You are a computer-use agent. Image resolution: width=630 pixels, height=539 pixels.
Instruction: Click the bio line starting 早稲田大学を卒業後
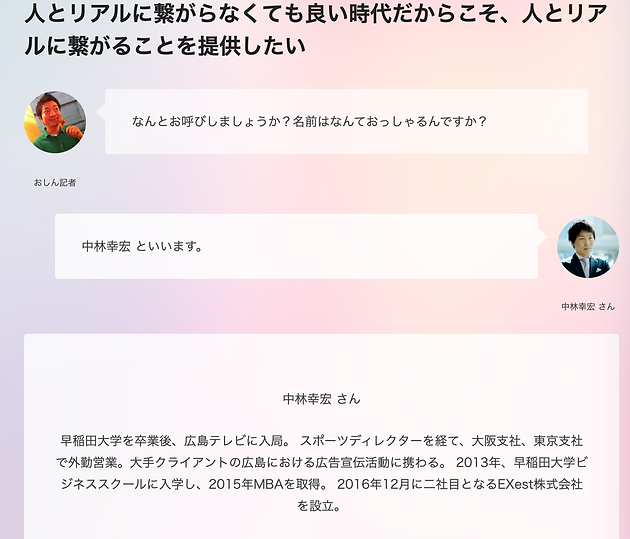321,441
